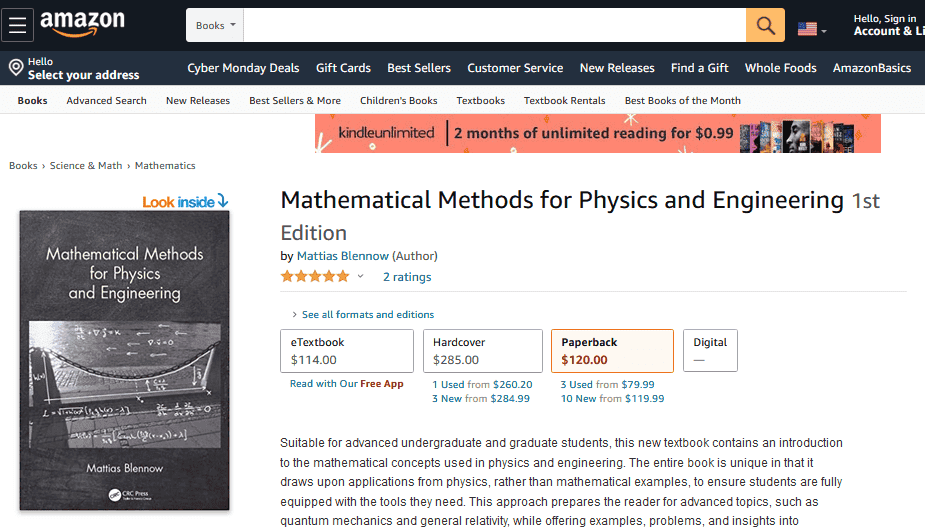Select the Paperback $120.00 format
This screenshot has width=925, height=531.
pos(612,351)
